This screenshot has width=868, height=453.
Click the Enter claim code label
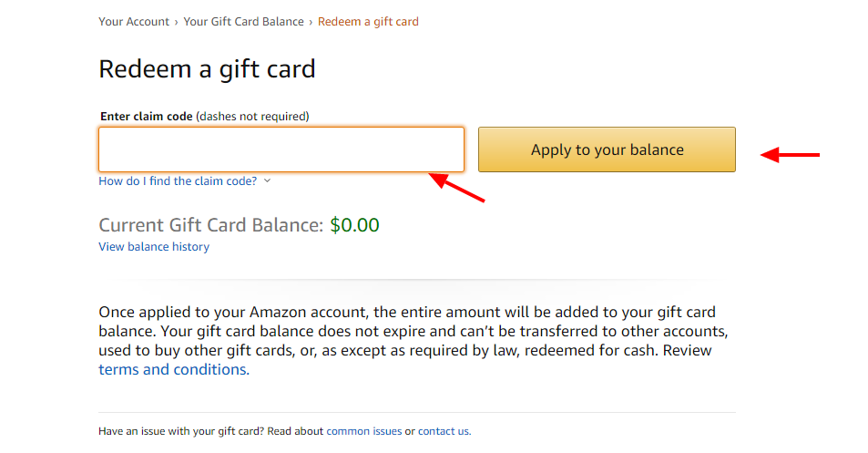(x=146, y=116)
